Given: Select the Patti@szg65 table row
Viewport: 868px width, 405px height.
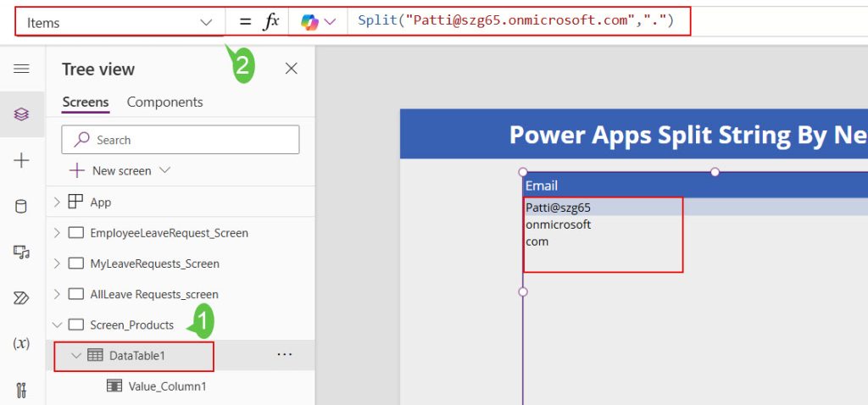Looking at the screenshot, I should click(x=695, y=208).
